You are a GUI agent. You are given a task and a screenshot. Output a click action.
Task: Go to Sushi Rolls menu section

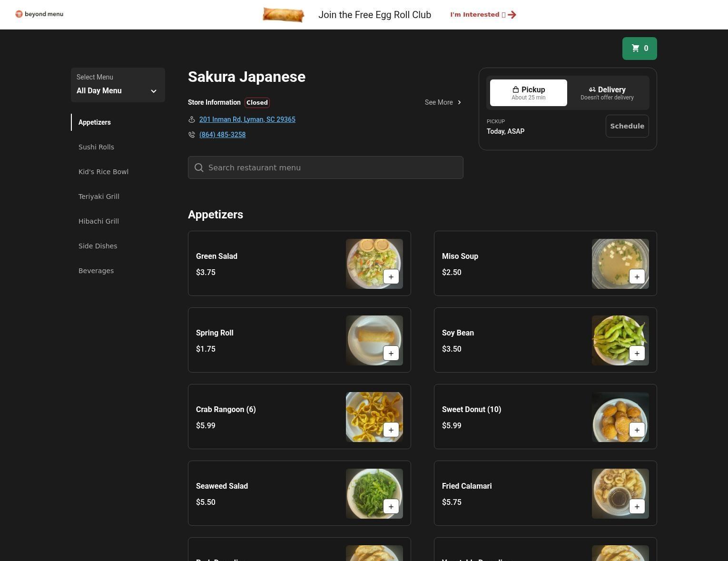pos(96,147)
